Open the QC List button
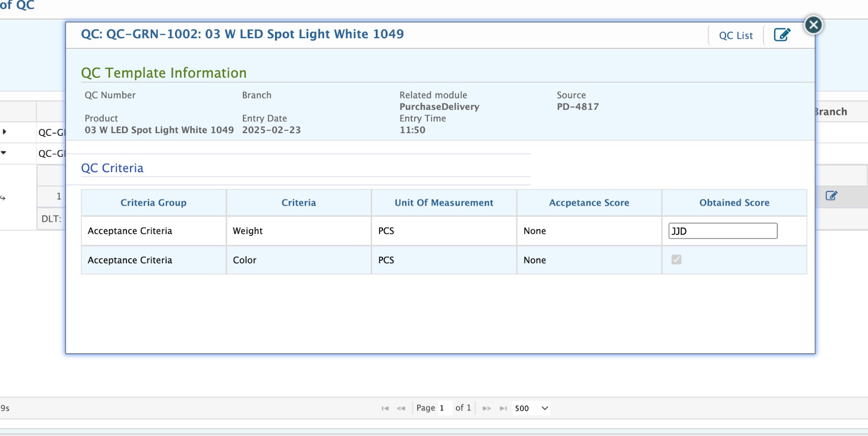Viewport: 868px width, 436px height. pyautogui.click(x=736, y=36)
